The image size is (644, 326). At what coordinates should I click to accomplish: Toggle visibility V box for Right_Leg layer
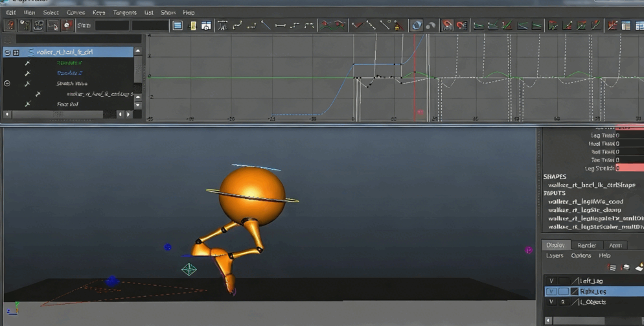551,292
